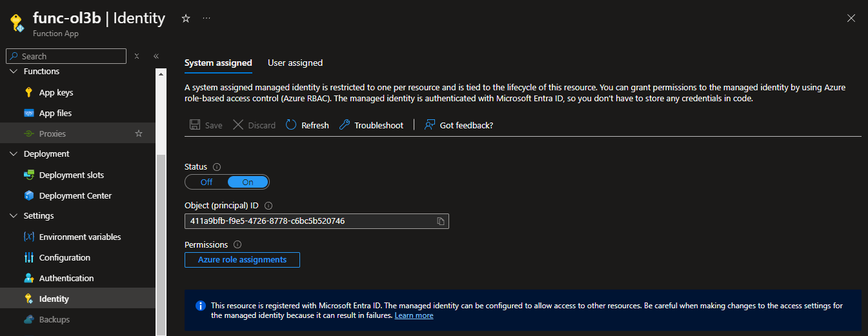Turn Status toggle Off
This screenshot has height=336, width=868.
click(207, 182)
